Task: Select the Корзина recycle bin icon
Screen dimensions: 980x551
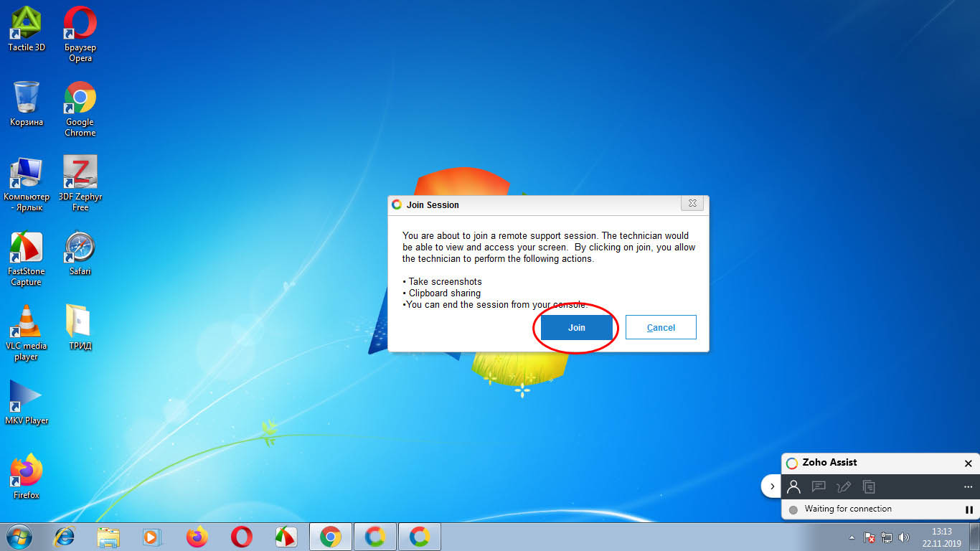Action: [x=27, y=103]
